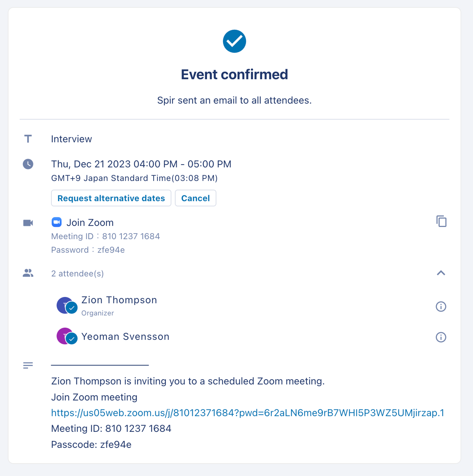
Task: Click the description lines icon
Action: 28,365
